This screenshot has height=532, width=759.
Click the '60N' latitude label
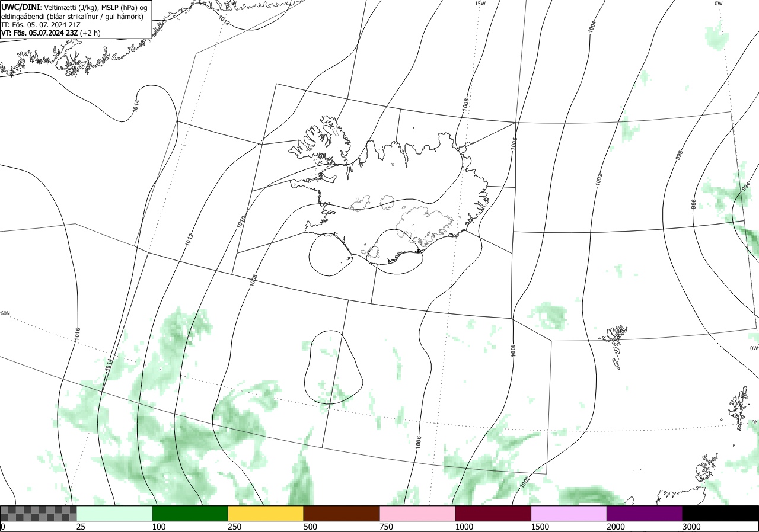click(5, 313)
